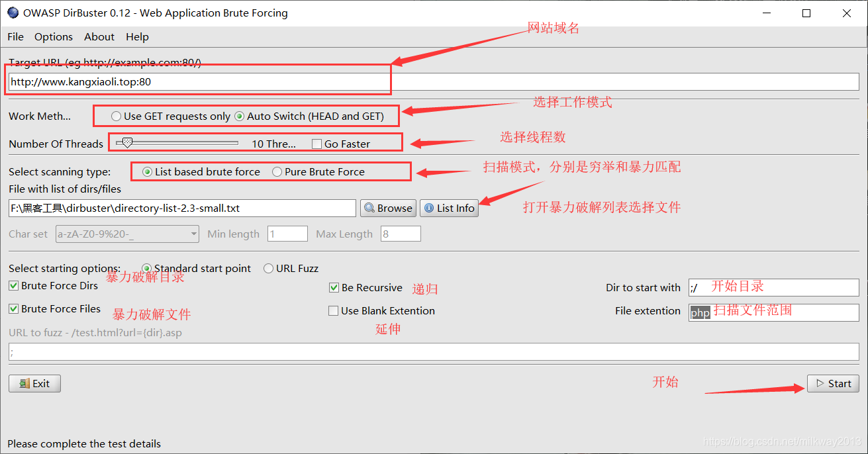Open the Help menu
Screen dimensions: 868x454
click(x=137, y=37)
